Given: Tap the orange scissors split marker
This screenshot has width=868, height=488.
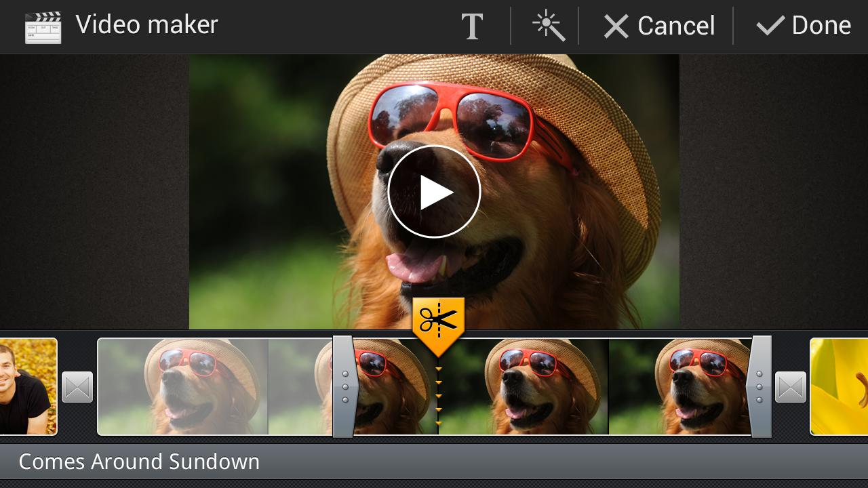Looking at the screenshot, I should click(438, 323).
